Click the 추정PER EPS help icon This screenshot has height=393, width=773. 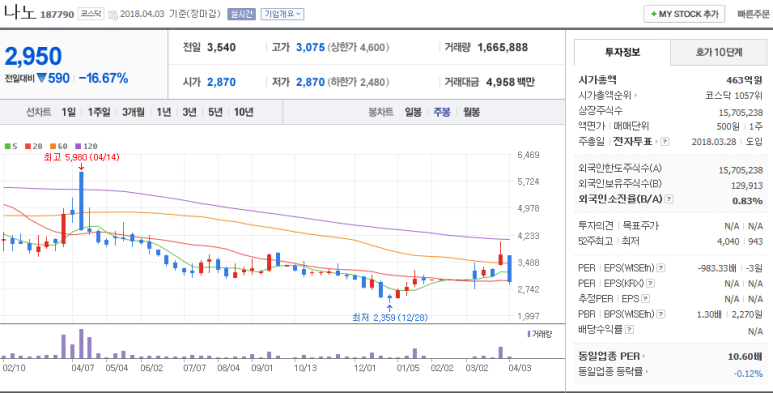(x=645, y=298)
